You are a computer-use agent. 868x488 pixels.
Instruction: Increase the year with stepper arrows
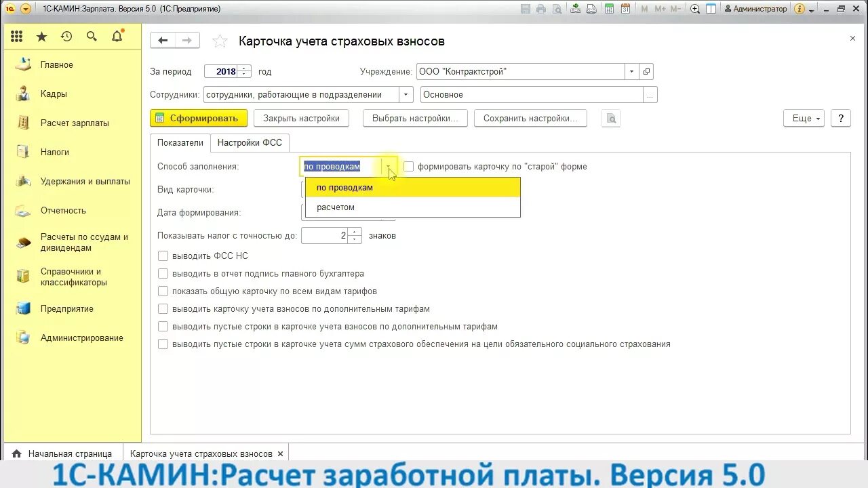245,68
